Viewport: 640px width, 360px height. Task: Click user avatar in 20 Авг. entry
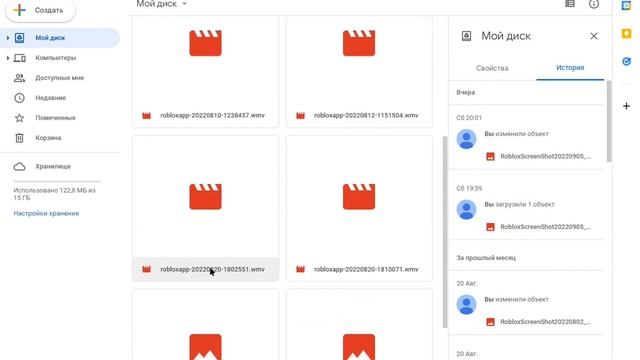tap(466, 305)
